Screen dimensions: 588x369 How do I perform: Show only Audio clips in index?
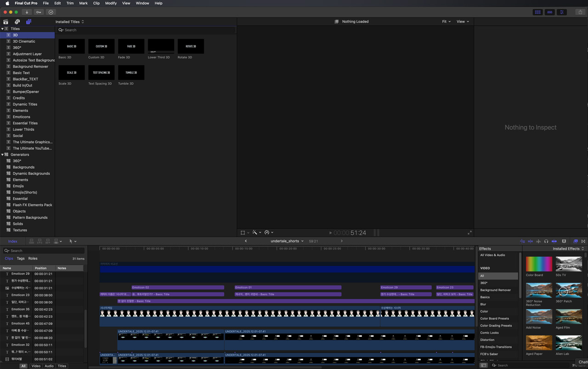point(49,366)
